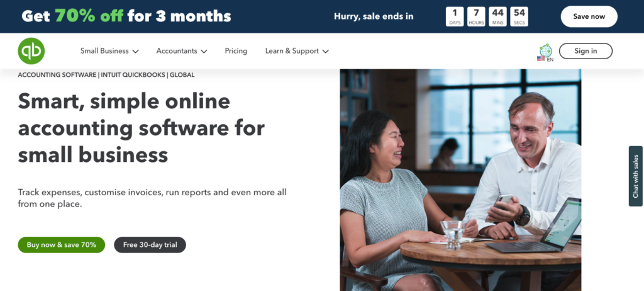Click the hero photo of two people

point(460,180)
